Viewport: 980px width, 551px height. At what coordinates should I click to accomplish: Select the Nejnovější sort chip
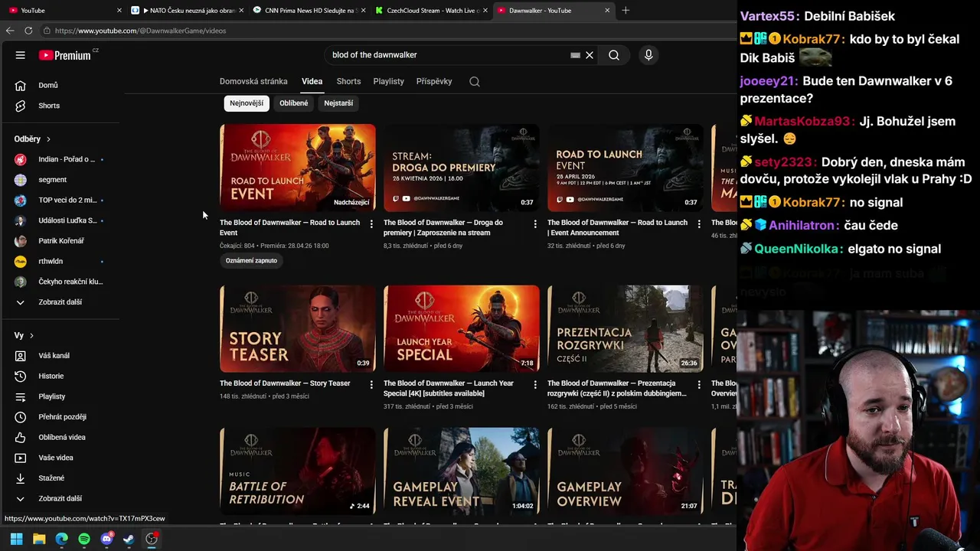247,103
